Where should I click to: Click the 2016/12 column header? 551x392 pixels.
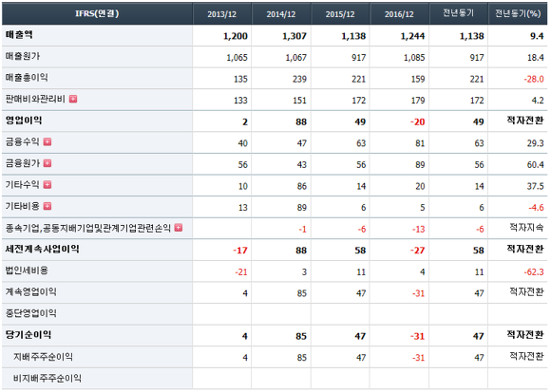tap(399, 13)
